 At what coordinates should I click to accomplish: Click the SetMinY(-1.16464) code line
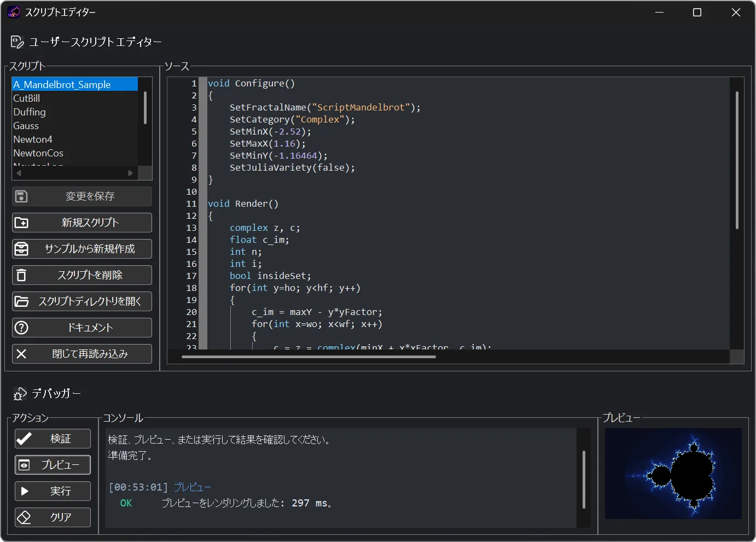click(278, 155)
